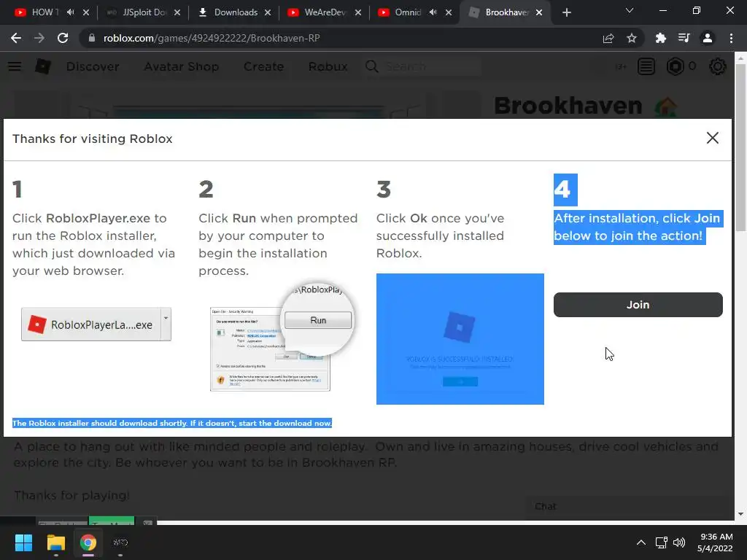Open Roblox settings gear icon
Image resolution: width=747 pixels, height=560 pixels.
pos(718,66)
